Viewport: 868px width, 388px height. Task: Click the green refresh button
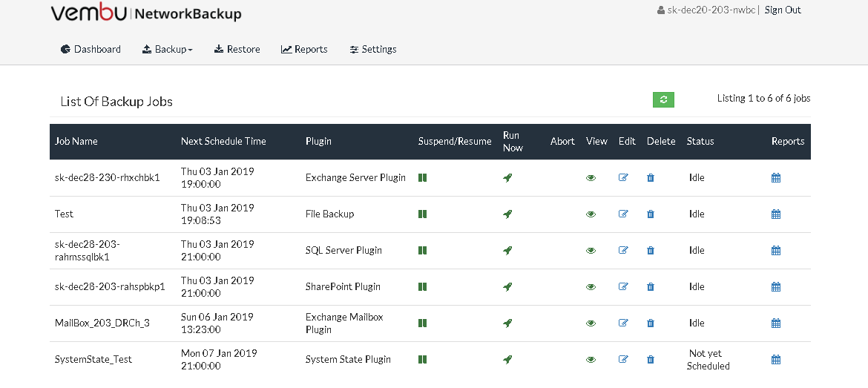point(663,99)
